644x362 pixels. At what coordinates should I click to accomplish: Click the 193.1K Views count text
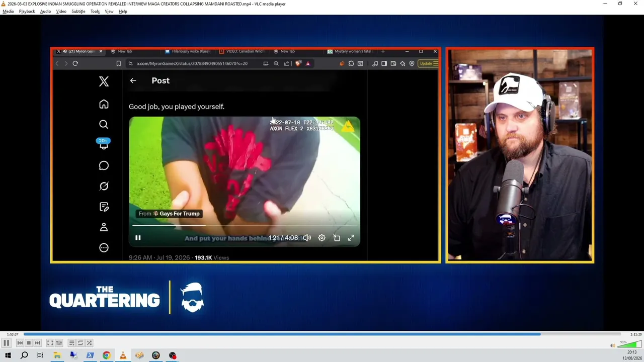pyautogui.click(x=212, y=257)
